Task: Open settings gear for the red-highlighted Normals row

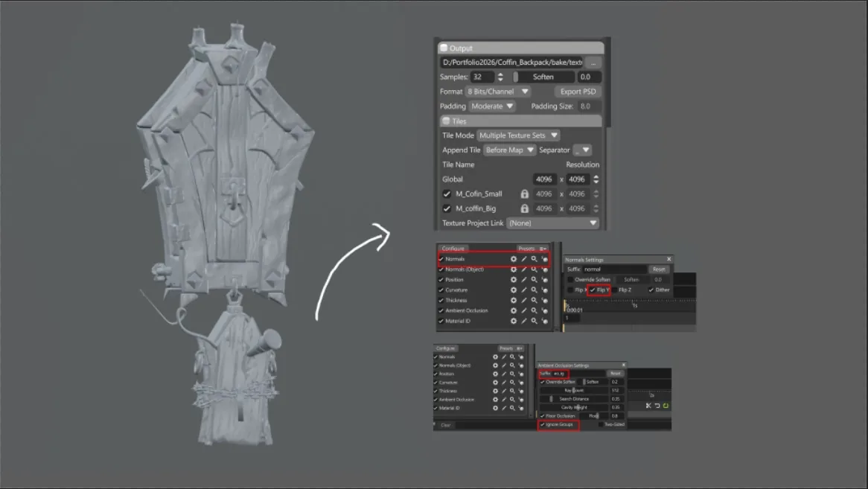Action: pyautogui.click(x=513, y=259)
